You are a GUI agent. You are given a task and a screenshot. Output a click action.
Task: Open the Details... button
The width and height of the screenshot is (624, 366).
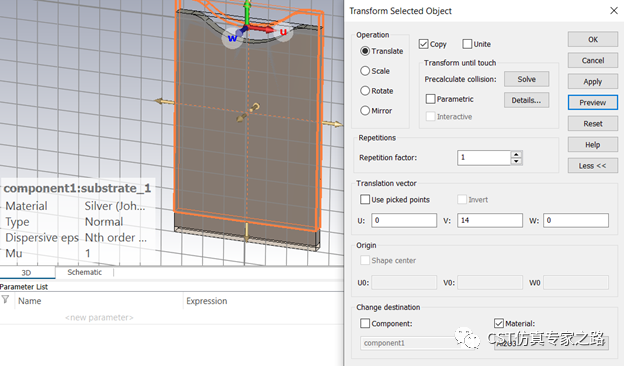point(526,100)
